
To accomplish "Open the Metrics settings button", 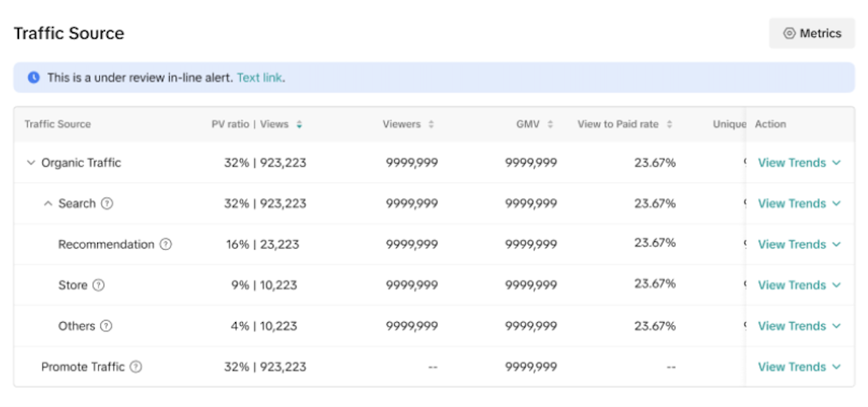I will (811, 33).
